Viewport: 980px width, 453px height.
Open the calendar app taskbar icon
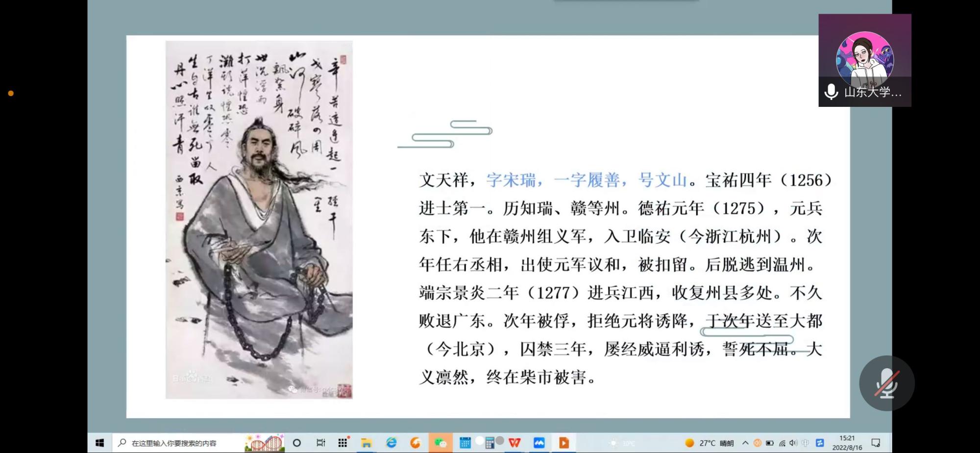[x=465, y=443]
